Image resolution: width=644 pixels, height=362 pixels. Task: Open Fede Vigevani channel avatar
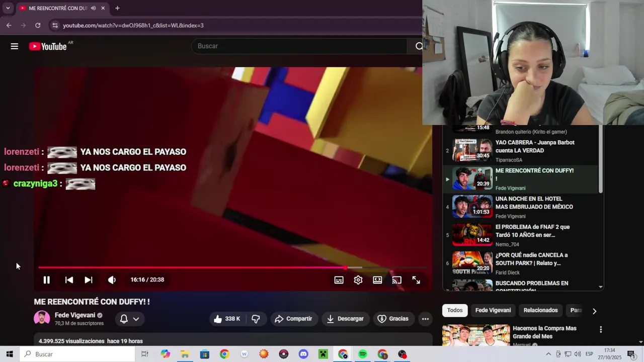click(x=42, y=319)
